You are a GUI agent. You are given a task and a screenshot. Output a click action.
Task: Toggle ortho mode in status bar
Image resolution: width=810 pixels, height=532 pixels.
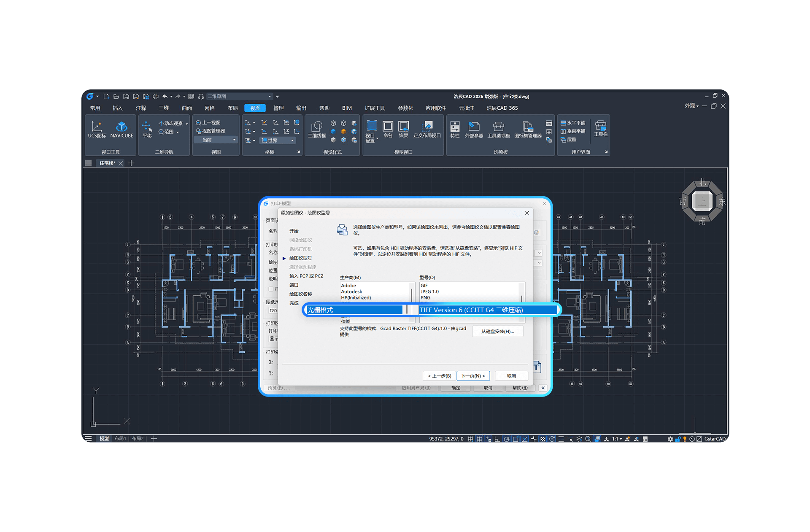point(497,439)
